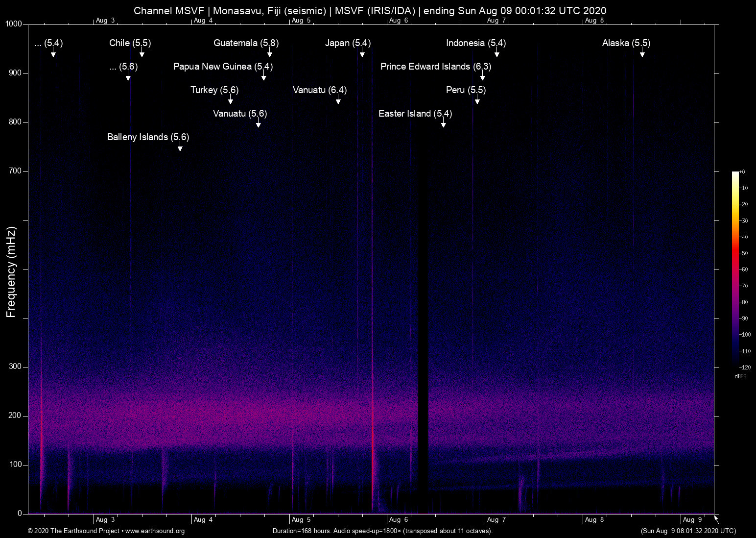Click the "300" frequency tick label
Viewport: 756px width, 538px height.
[x=15, y=367]
